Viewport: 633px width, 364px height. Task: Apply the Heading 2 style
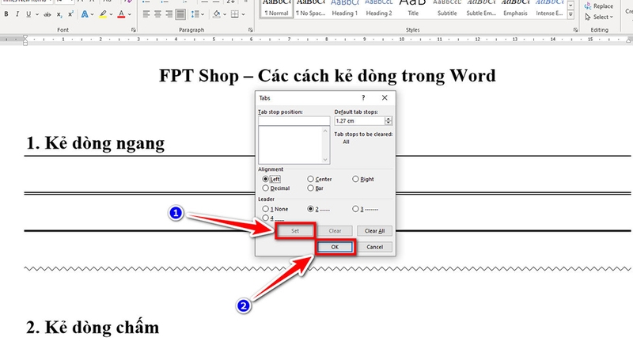(x=379, y=9)
